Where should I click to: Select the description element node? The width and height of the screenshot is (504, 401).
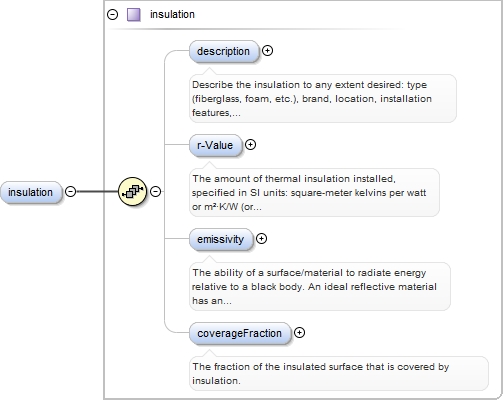pos(224,51)
